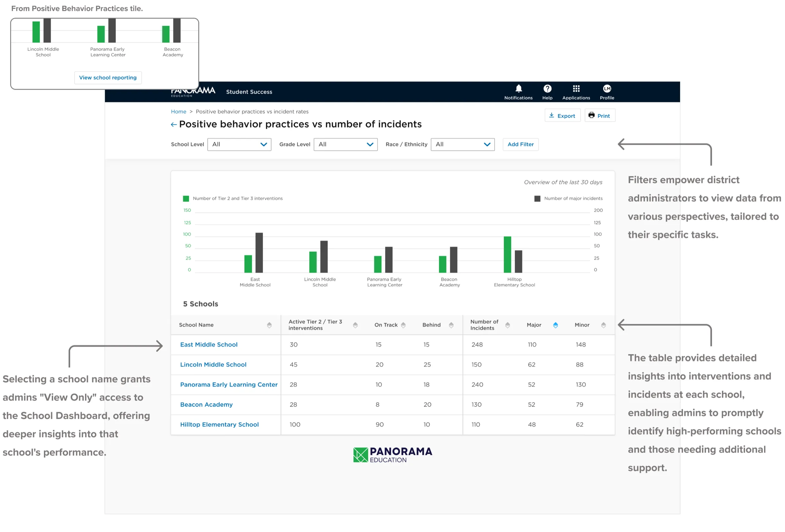This screenshot has height=532, width=785.
Task: Open the Race / Ethnicity dropdown
Action: coord(462,144)
